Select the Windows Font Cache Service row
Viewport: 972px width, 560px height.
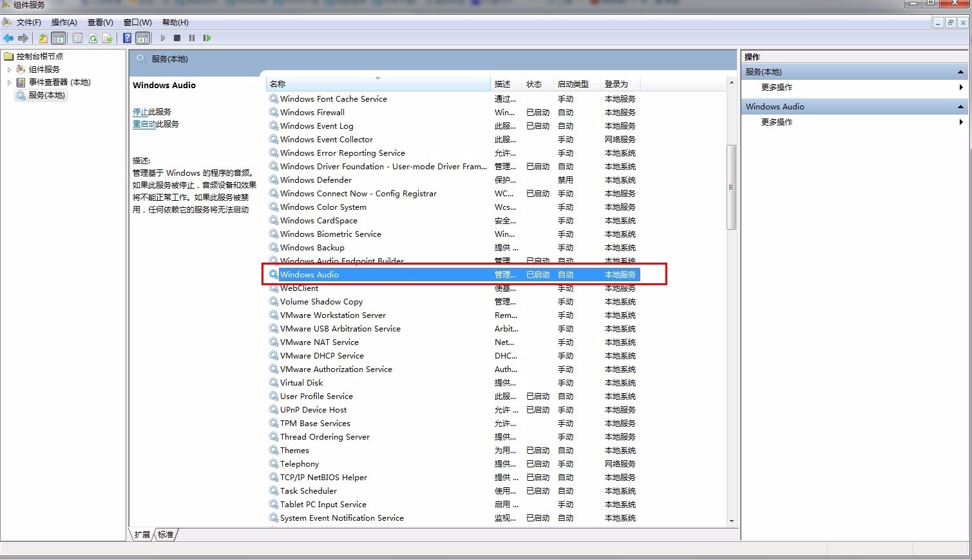point(453,98)
